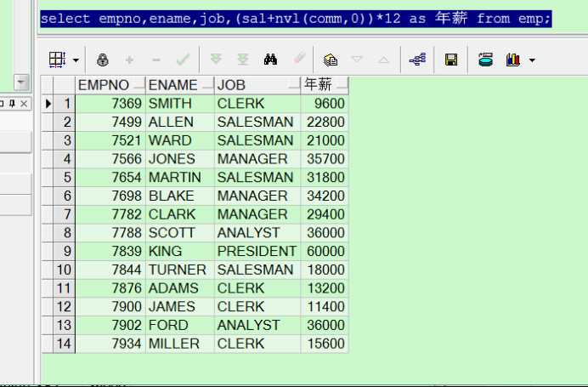This screenshot has width=588, height=387.
Task: Select the 7788 employee number cell
Action: point(110,233)
